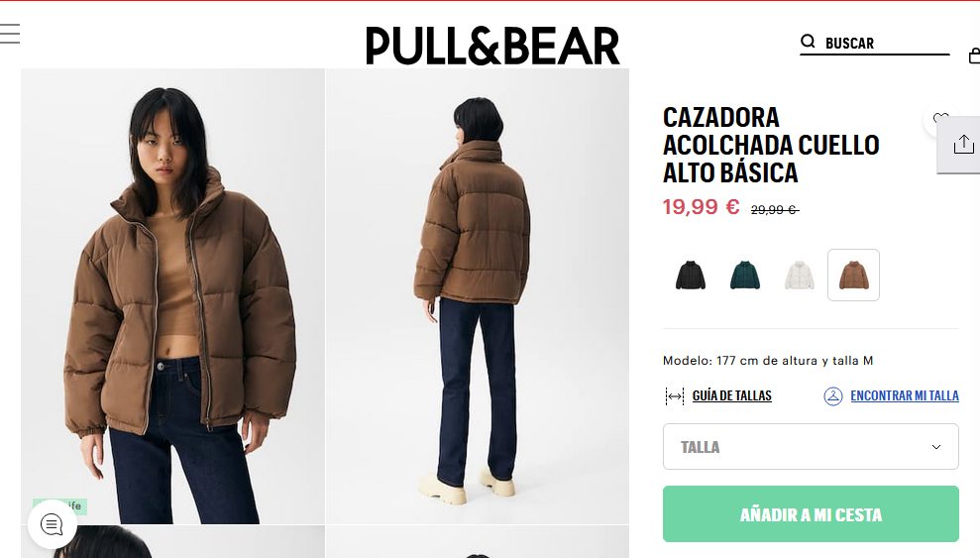Select the black jacket color
The height and width of the screenshot is (558, 980).
pos(691,275)
